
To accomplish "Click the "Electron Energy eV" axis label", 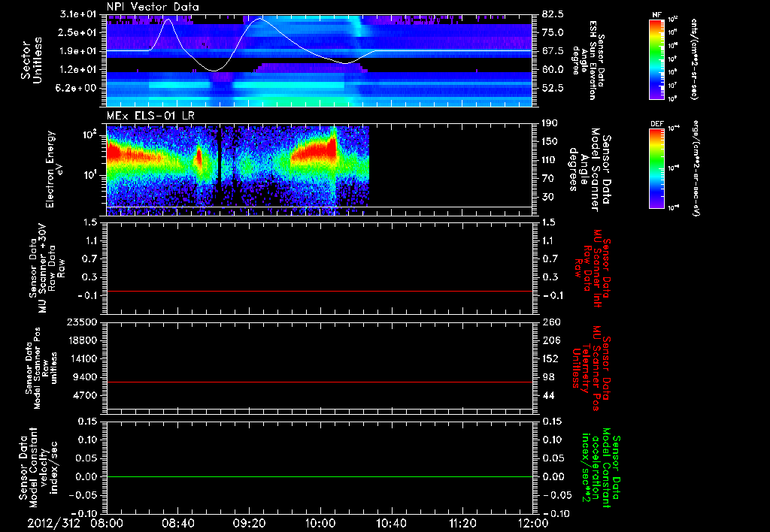I will (x=55, y=169).
